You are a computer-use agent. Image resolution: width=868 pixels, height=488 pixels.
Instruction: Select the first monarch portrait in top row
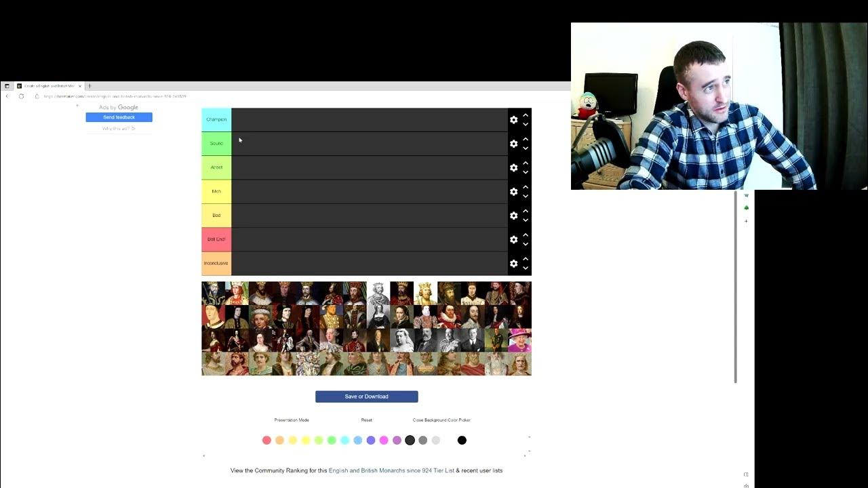tap(213, 293)
